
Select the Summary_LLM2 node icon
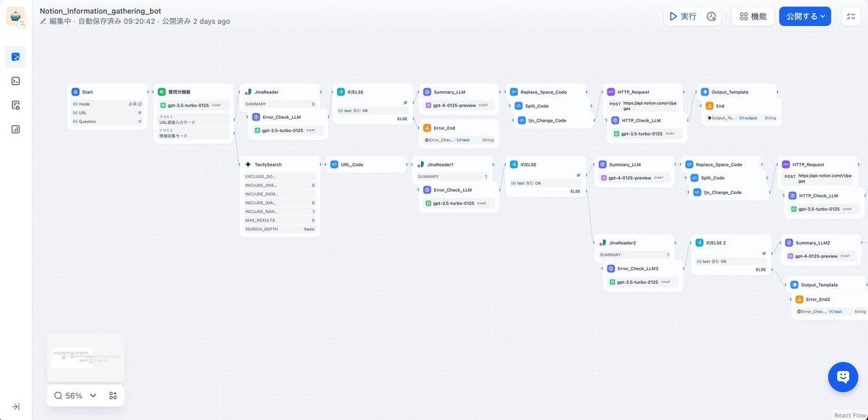[789, 243]
